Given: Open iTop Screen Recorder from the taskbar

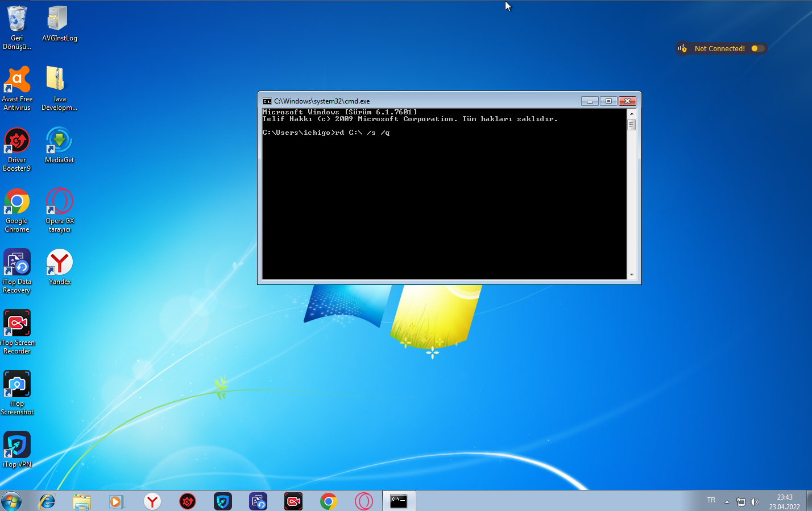Looking at the screenshot, I should click(x=293, y=501).
